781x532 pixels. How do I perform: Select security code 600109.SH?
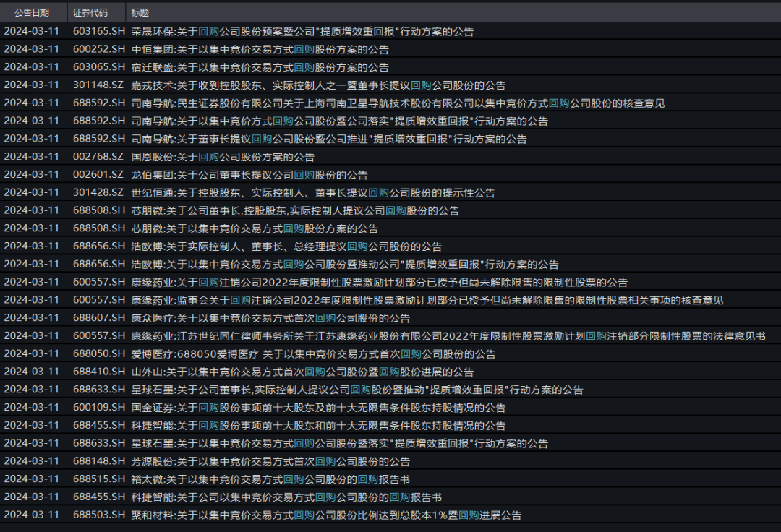pyautogui.click(x=98, y=408)
